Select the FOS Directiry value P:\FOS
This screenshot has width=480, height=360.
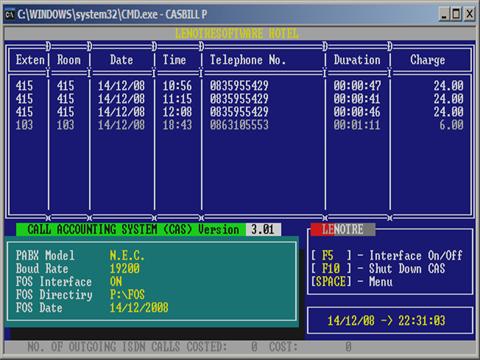click(127, 295)
